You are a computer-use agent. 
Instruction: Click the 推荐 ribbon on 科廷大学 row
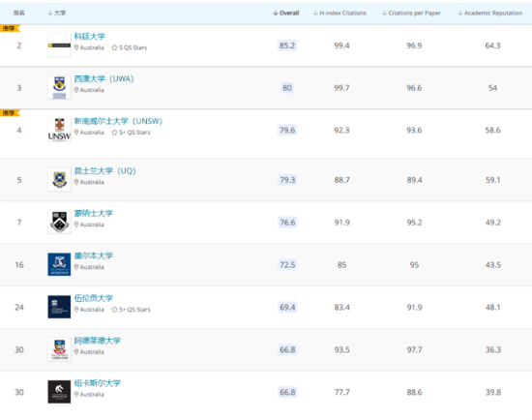10,28
